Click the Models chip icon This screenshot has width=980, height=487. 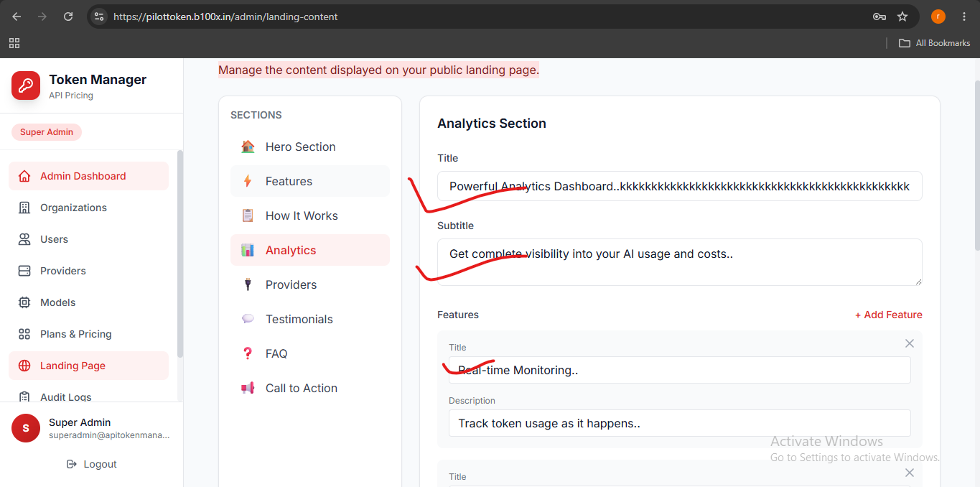pos(24,302)
